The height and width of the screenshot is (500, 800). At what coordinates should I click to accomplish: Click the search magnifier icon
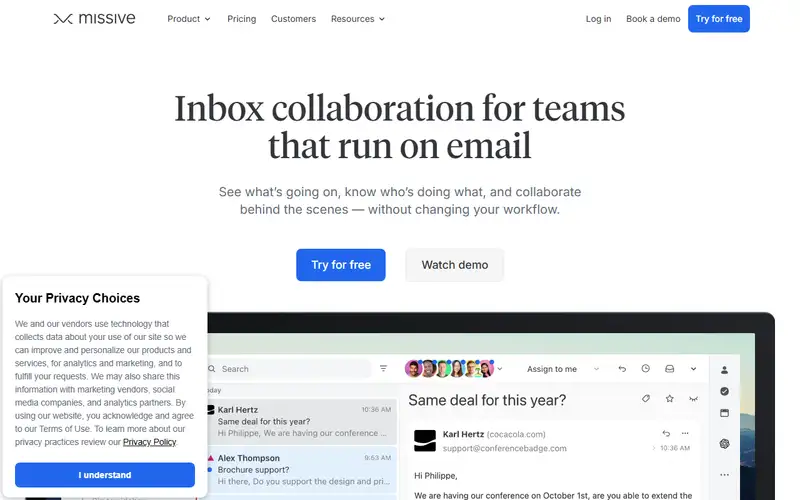coord(212,369)
